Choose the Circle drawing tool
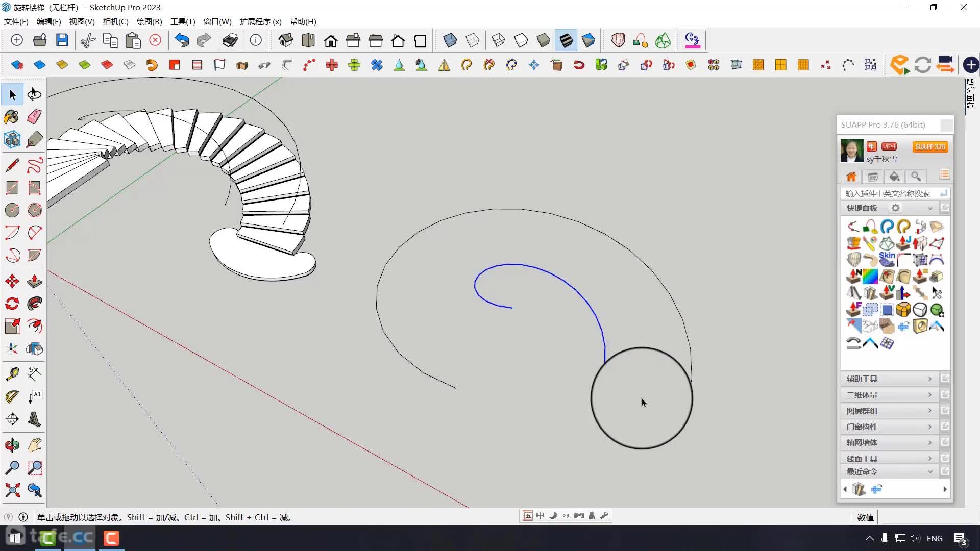This screenshot has height=551, width=980. click(12, 210)
